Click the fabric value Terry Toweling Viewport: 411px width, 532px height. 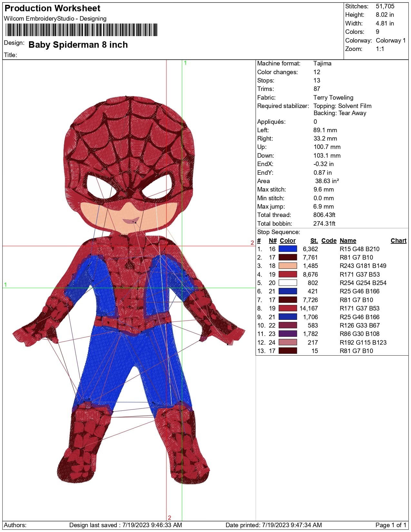pyautogui.click(x=333, y=97)
